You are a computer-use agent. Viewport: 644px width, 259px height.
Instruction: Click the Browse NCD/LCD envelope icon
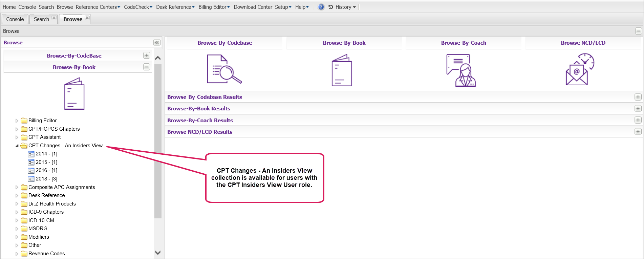point(580,69)
